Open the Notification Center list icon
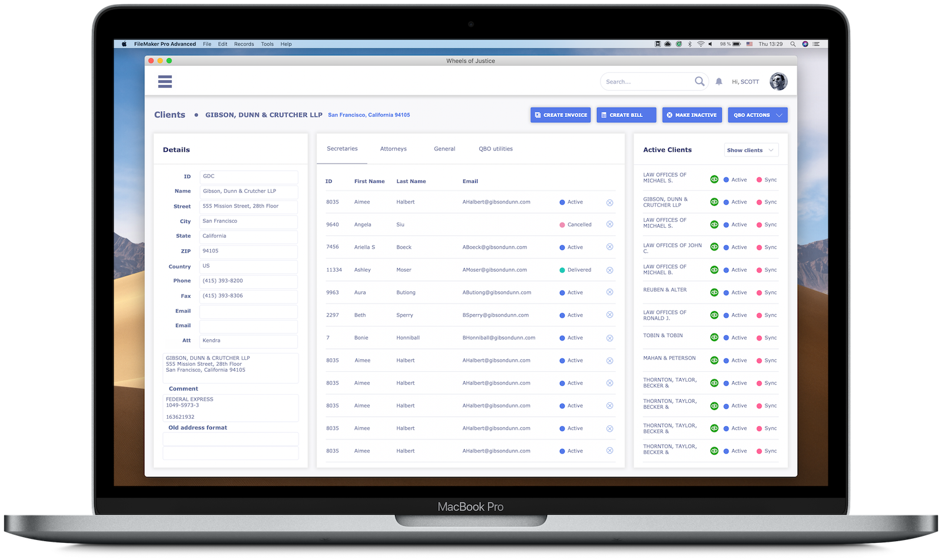Viewport: 942px width, 560px height. pyautogui.click(x=816, y=44)
